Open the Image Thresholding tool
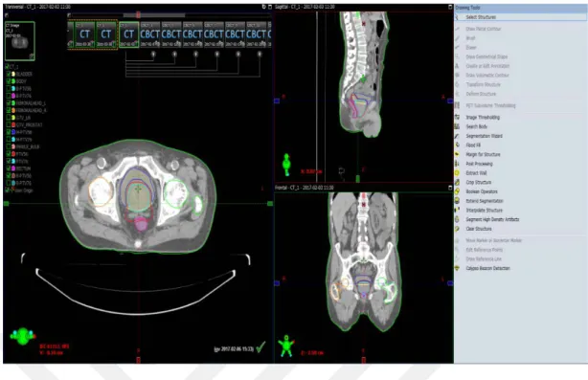Image resolution: width=588 pixels, height=380 pixels. pos(483,118)
